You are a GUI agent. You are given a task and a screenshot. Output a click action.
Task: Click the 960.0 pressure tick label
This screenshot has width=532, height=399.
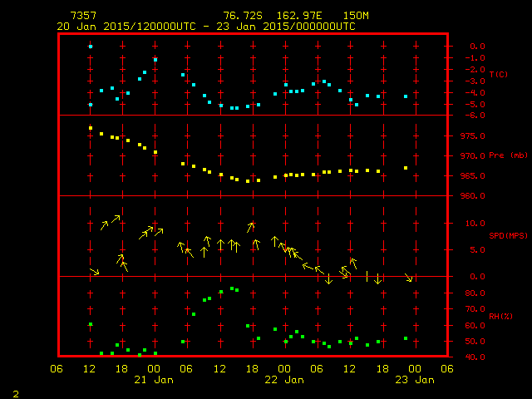pos(468,196)
